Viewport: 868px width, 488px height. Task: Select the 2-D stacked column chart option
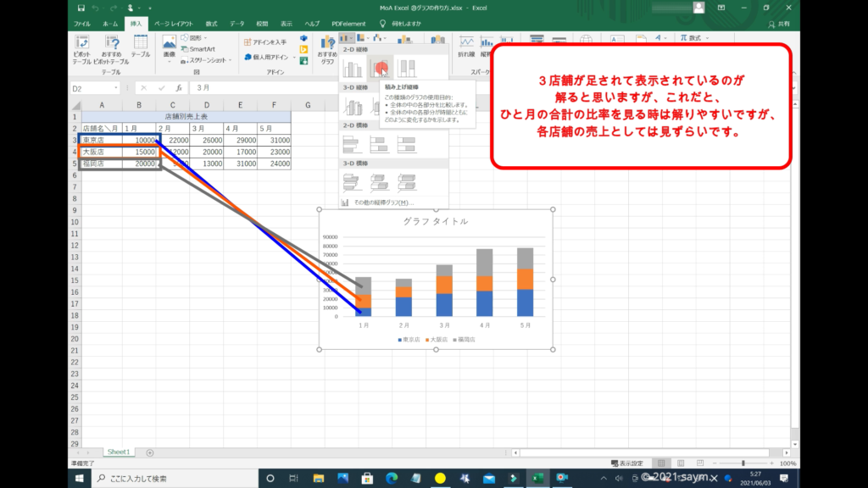[380, 69]
